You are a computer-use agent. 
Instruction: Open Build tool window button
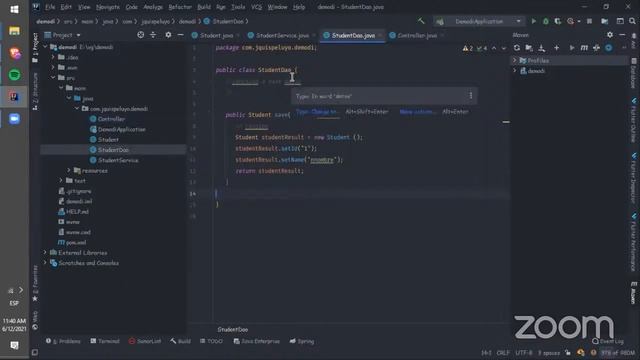[180, 341]
